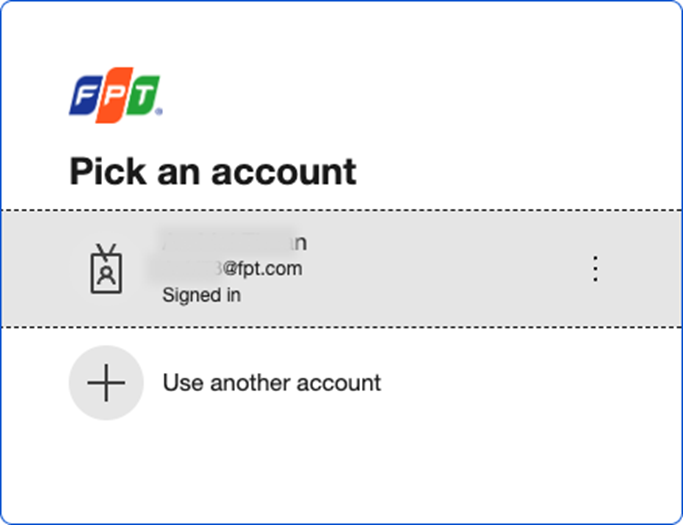Viewport: 683px width, 525px height.
Task: Click the white dialog area below account list
Action: pos(340,470)
